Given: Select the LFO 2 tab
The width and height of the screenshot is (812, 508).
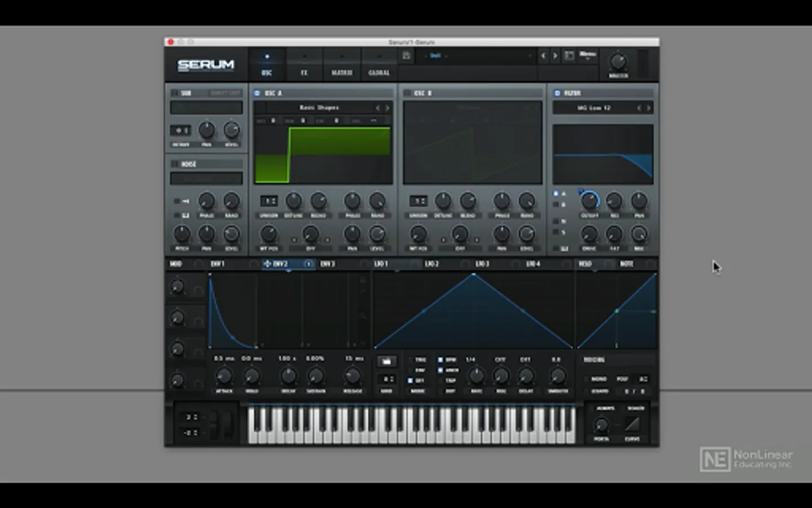Looking at the screenshot, I should 431,264.
